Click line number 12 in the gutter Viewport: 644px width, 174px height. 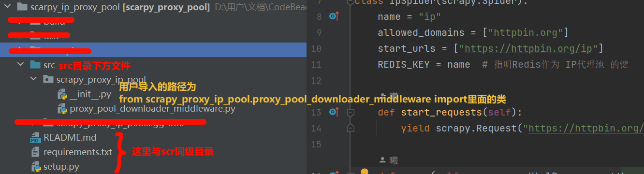pyautogui.click(x=316, y=80)
